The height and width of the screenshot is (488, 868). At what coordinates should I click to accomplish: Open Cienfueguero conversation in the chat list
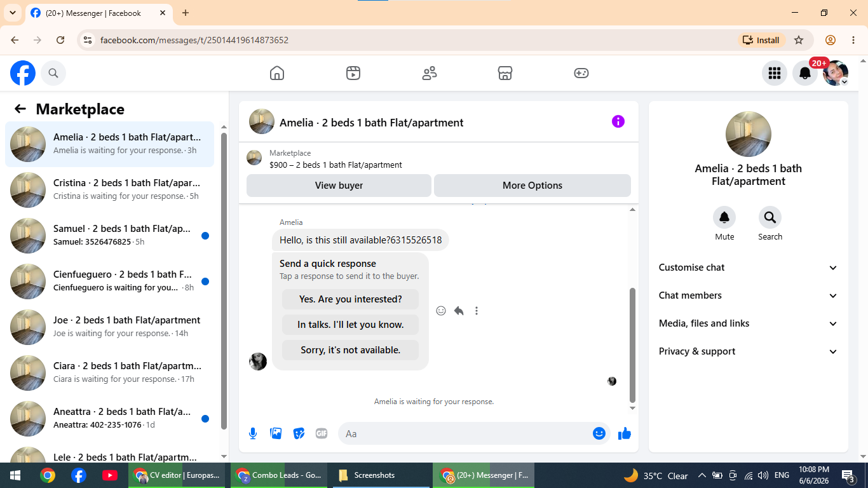click(x=109, y=281)
